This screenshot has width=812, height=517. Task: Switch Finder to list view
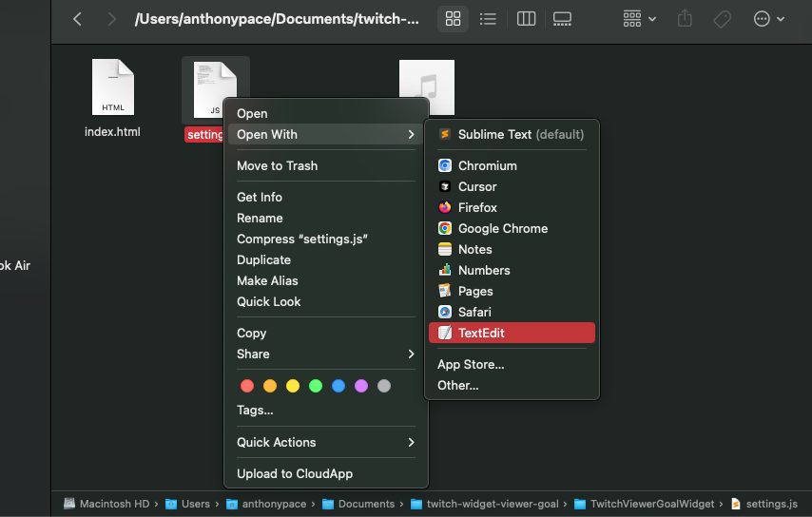click(x=488, y=19)
